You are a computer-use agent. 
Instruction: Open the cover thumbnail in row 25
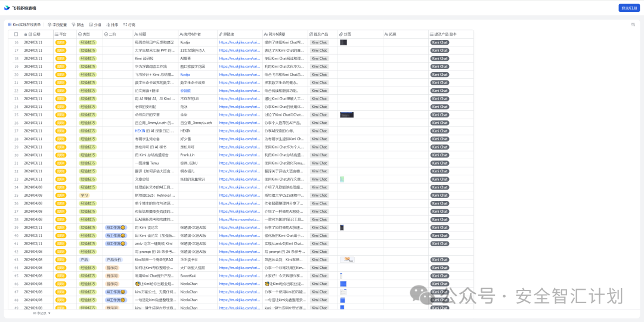click(346, 114)
